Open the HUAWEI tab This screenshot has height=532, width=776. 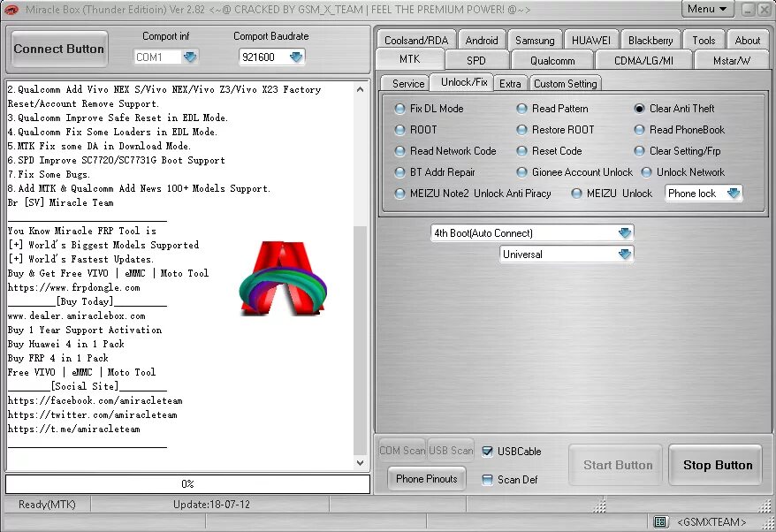(591, 40)
